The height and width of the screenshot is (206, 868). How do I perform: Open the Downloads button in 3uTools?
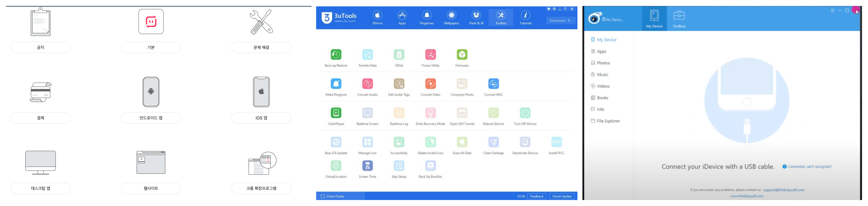click(561, 21)
